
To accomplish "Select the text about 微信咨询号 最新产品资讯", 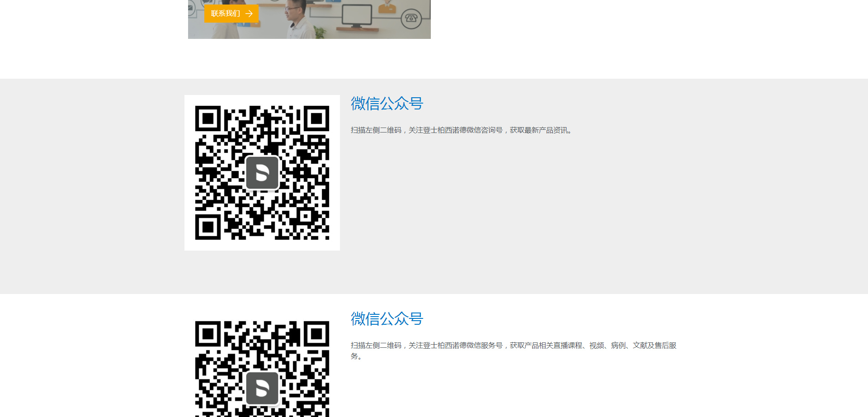I will pyautogui.click(x=462, y=130).
